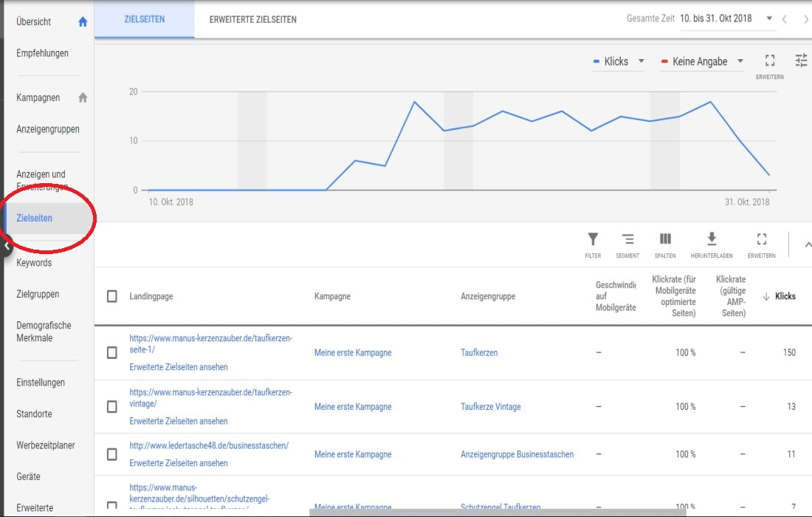This screenshot has width=812, height=517.
Task: Collapse the table toolbar chevron
Action: (x=808, y=244)
